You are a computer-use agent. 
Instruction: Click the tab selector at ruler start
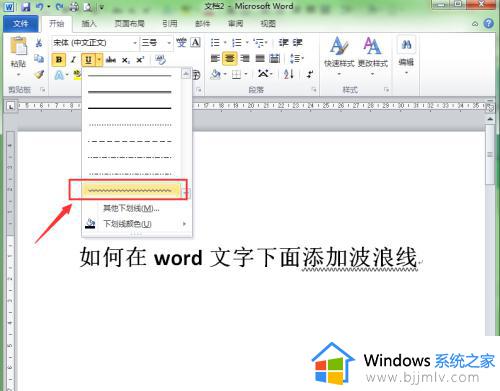11,107
